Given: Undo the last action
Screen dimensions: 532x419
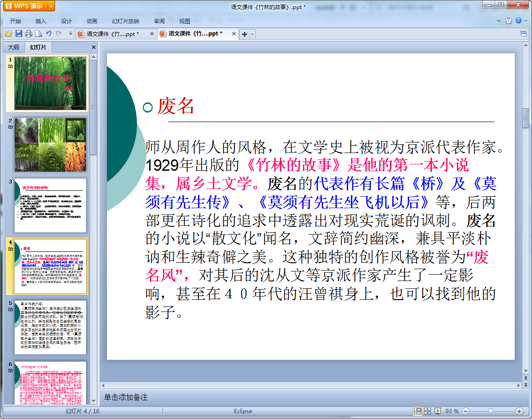Looking at the screenshot, I should [49, 34].
